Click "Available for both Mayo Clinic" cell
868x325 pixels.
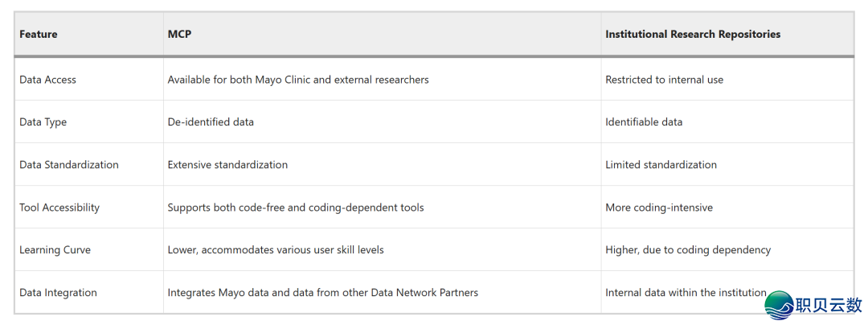[x=298, y=80]
